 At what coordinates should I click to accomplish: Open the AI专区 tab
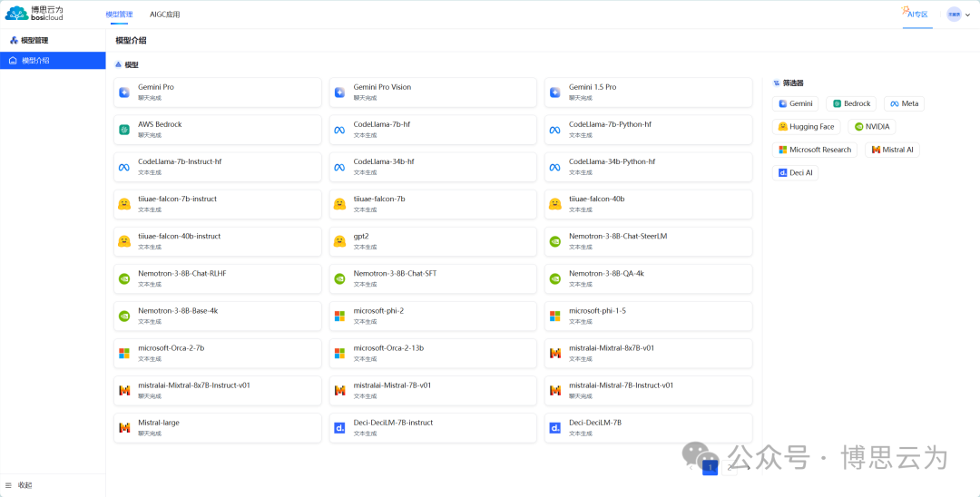click(x=917, y=14)
